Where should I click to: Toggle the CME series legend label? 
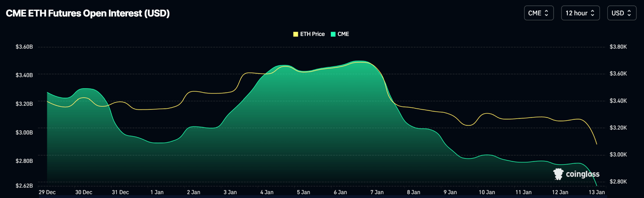(x=343, y=34)
